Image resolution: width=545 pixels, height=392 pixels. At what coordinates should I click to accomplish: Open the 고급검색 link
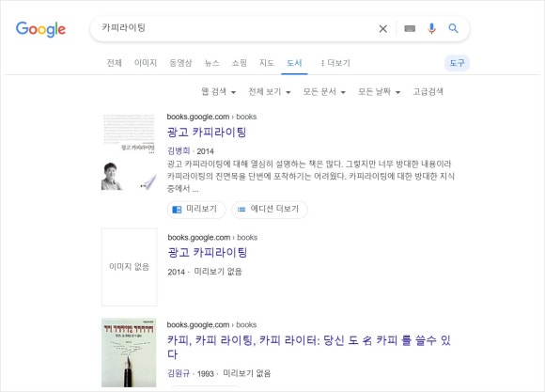point(428,92)
